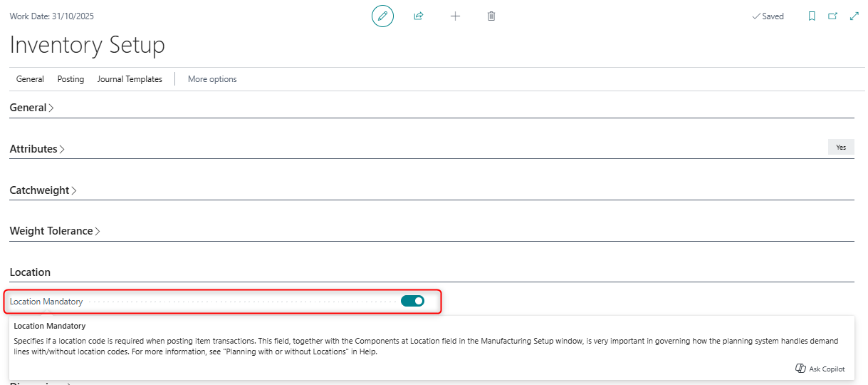Click the Location Mandatory field label
Viewport: 868px width, 385px height.
(46, 302)
